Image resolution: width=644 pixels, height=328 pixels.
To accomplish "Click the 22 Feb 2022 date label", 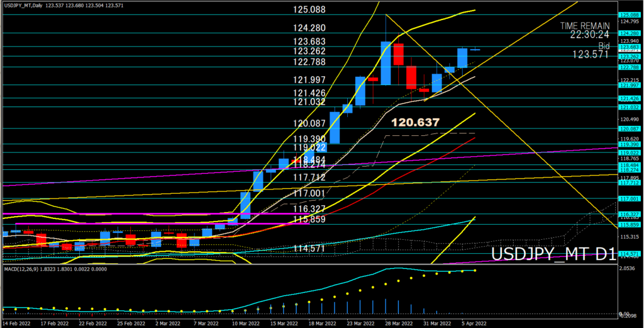I will coord(93,324).
